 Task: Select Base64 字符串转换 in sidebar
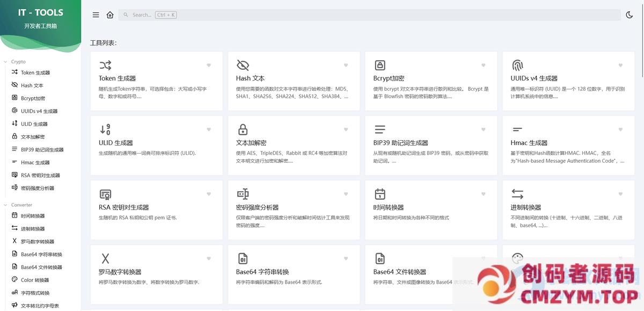click(41, 255)
